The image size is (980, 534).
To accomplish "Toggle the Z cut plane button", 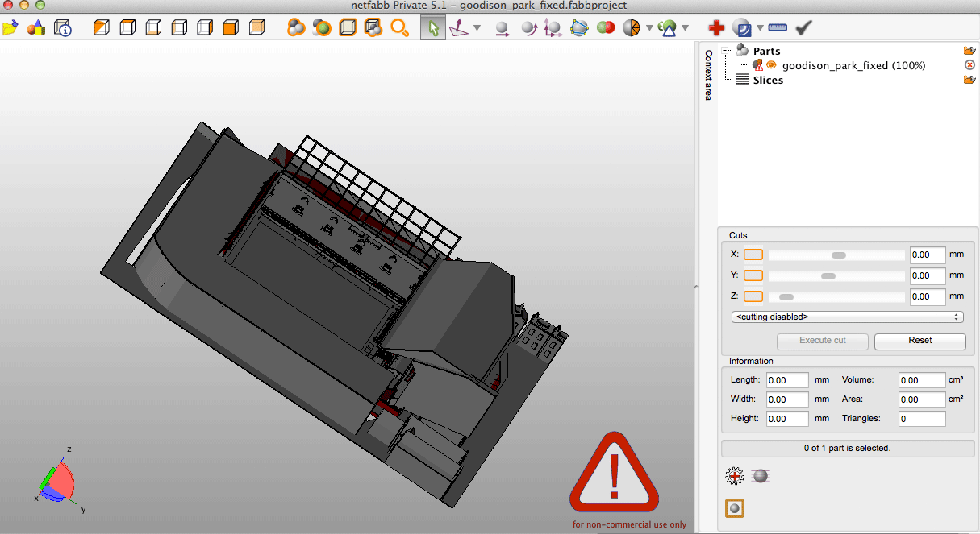I will [753, 296].
